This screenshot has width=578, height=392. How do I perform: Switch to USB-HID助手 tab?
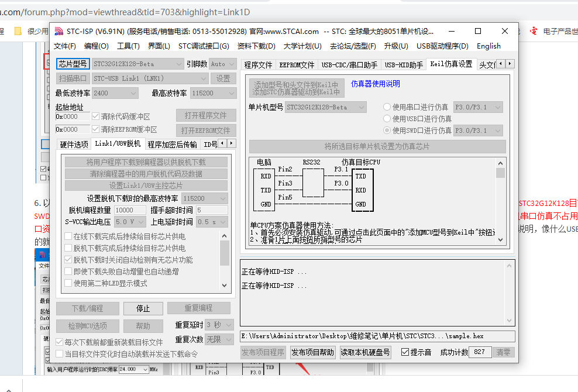click(404, 65)
